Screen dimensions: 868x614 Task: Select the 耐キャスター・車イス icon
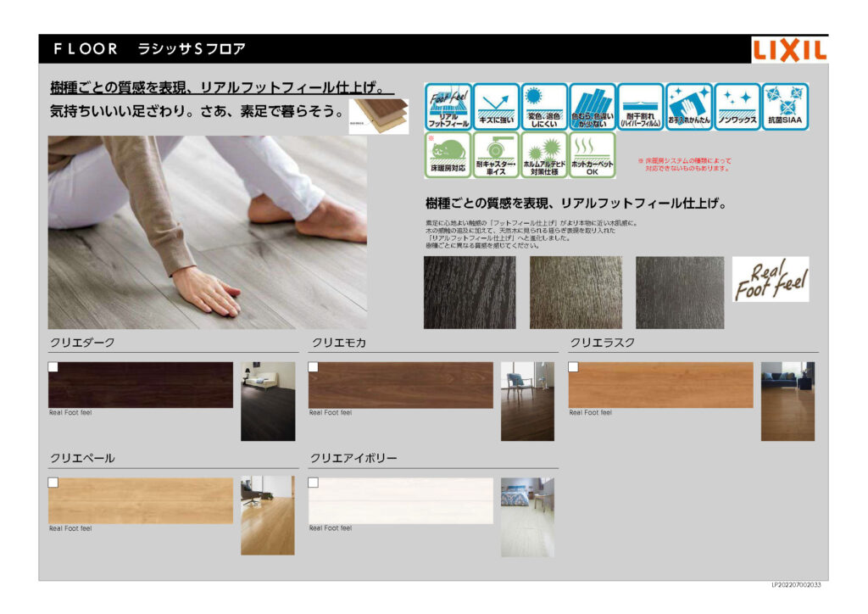point(496,154)
